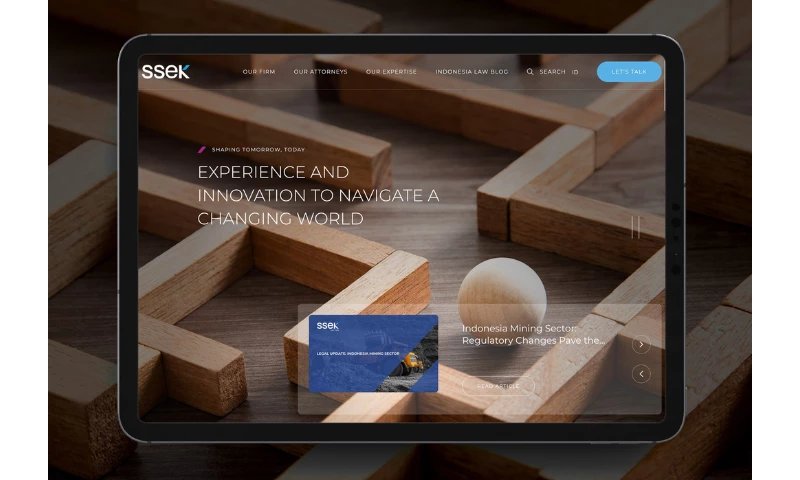Click the search magnifier icon
Screen dimensions: 800x480
pos(530,72)
